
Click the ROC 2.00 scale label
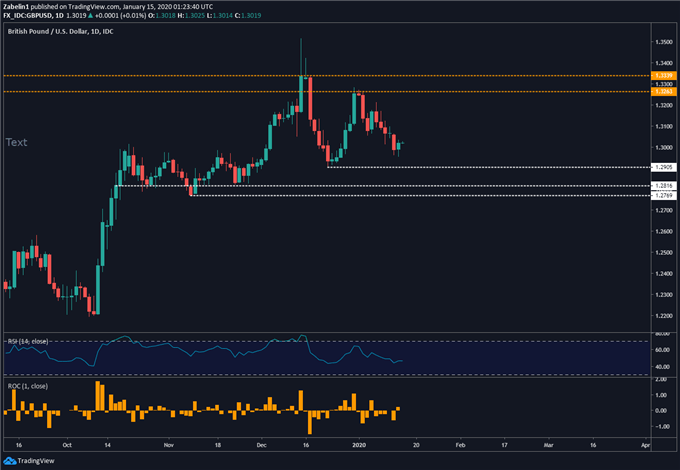click(661, 380)
